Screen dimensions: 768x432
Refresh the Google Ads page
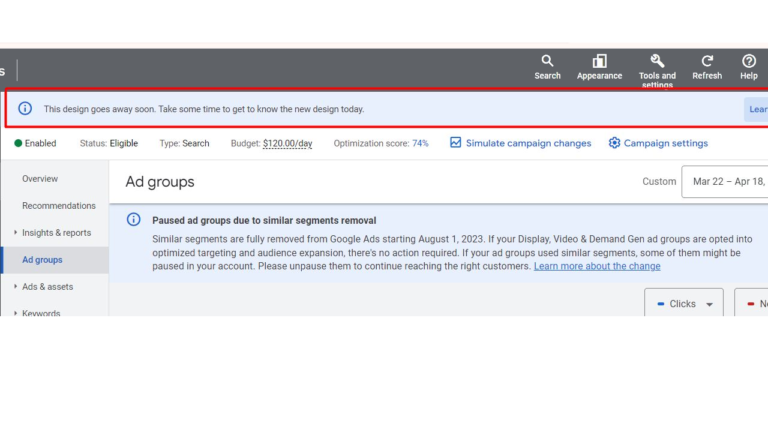tap(707, 67)
